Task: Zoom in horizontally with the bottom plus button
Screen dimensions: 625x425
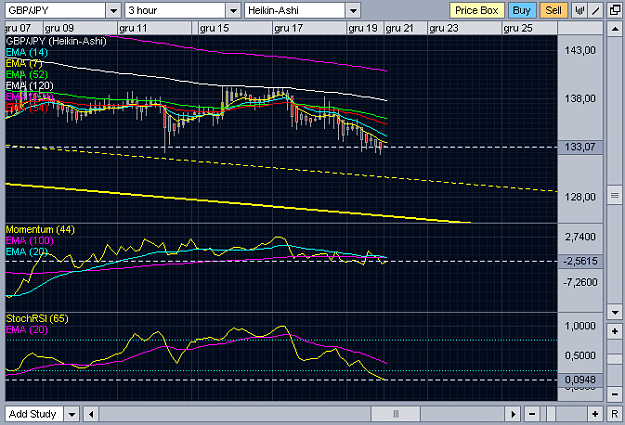Action: point(595,414)
